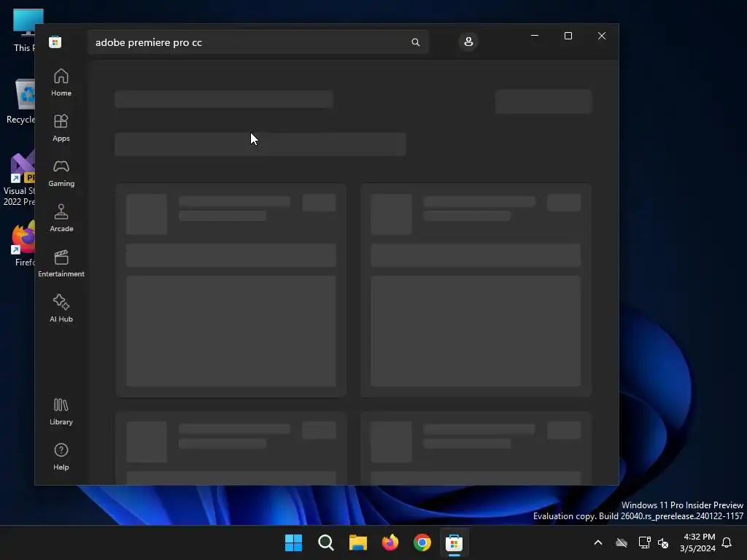Screen dimensions: 747x560
Task: Open the Library in the sidebar
Action: click(x=61, y=411)
